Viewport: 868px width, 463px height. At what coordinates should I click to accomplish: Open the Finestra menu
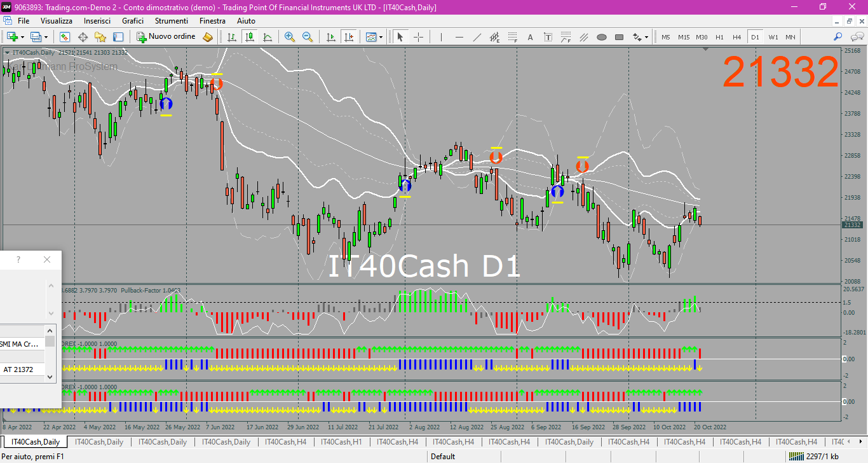point(212,21)
